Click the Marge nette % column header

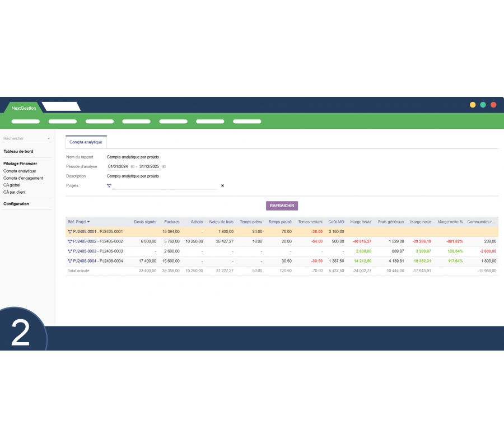[x=450, y=222]
